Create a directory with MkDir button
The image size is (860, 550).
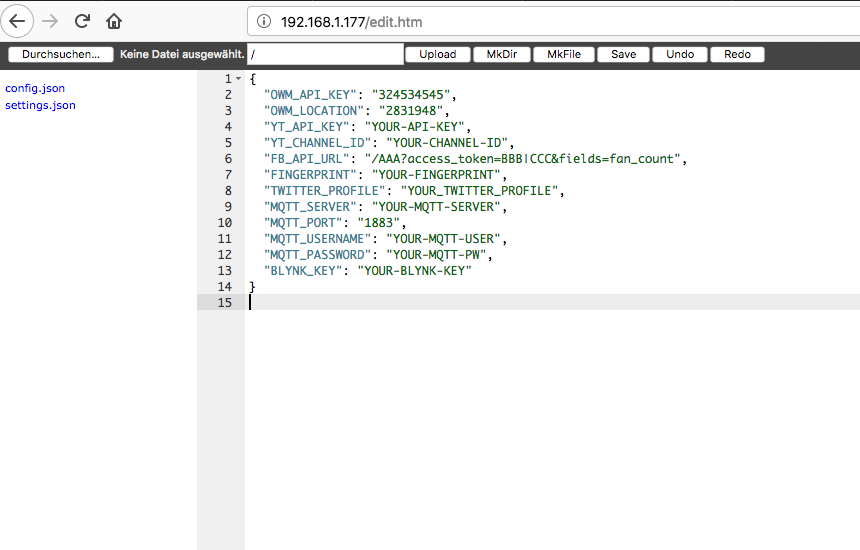click(501, 55)
